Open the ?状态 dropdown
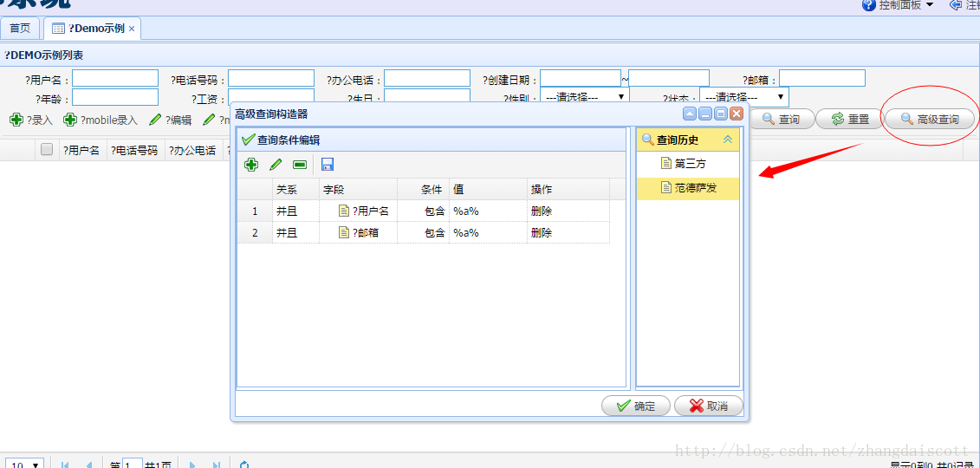 tap(743, 97)
